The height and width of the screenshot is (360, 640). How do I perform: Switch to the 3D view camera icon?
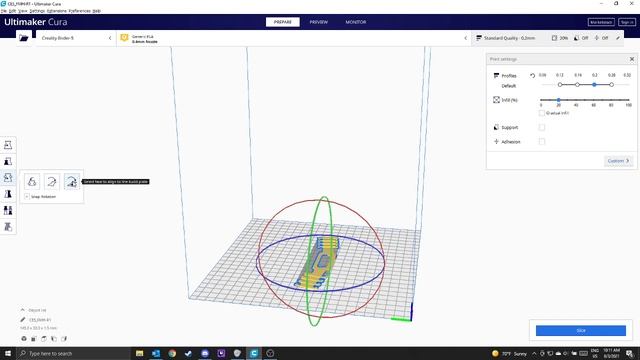pos(24,339)
